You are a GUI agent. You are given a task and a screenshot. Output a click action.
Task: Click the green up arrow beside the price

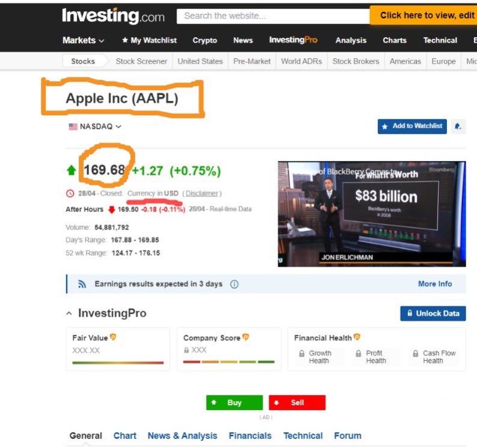coord(71,171)
